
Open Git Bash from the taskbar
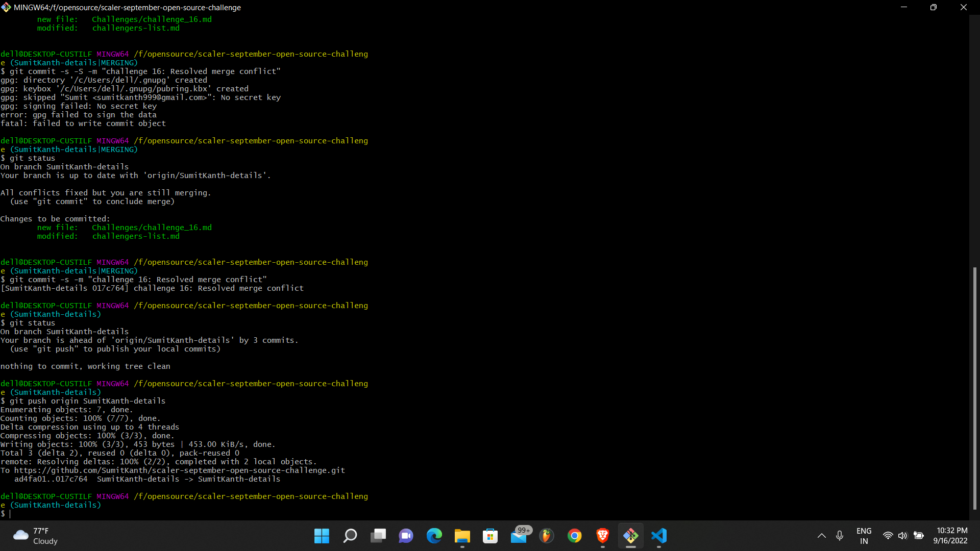[x=631, y=536]
